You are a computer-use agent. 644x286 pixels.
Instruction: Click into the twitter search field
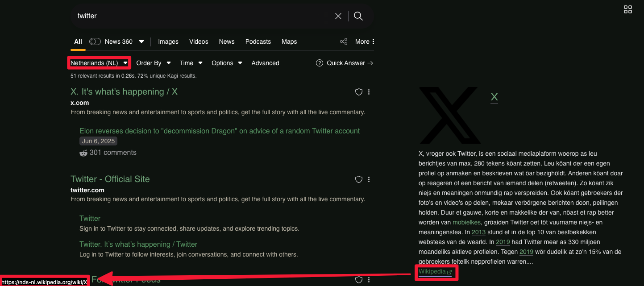[201, 16]
